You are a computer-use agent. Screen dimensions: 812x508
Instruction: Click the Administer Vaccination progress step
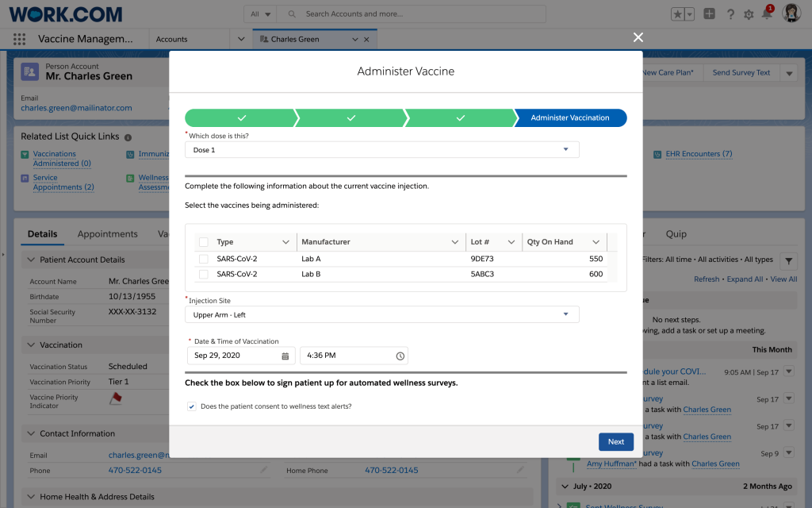570,118
